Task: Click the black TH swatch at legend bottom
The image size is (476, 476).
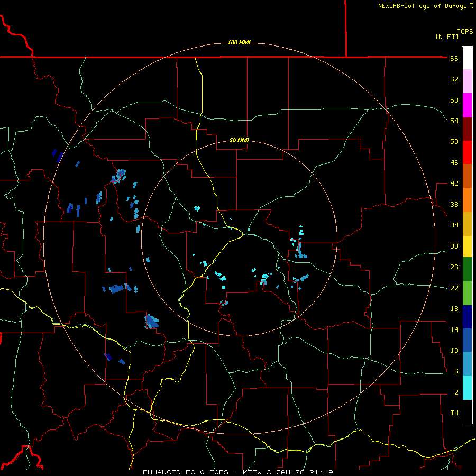Action: (467, 411)
